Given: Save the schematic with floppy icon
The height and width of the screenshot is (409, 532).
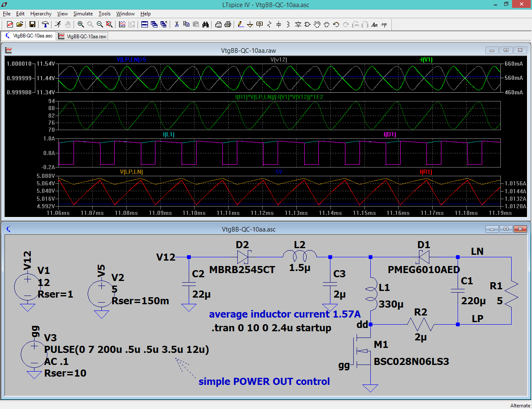Looking at the screenshot, I should tap(32, 25).
